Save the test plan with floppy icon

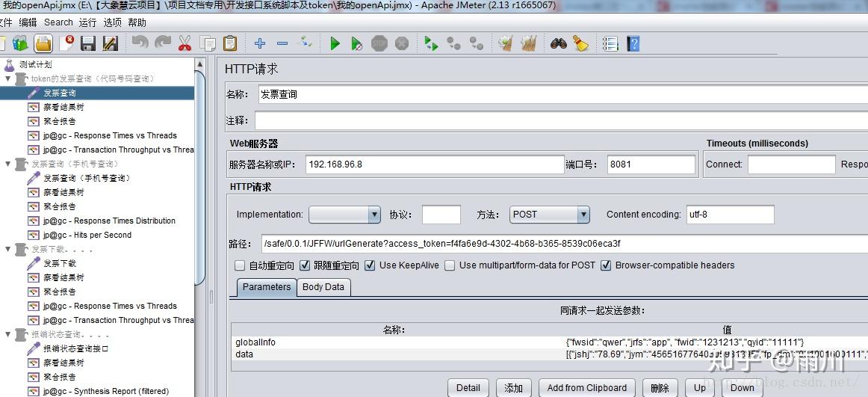(x=89, y=43)
